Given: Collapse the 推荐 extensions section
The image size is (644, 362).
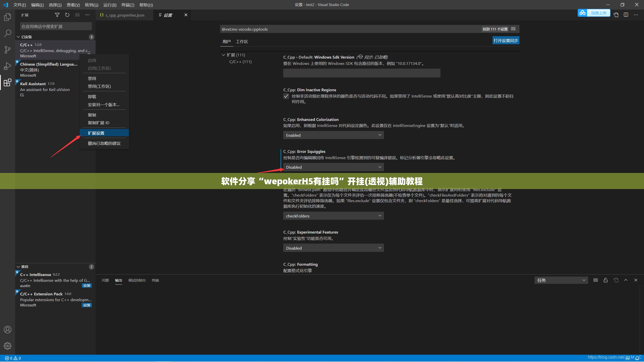Looking at the screenshot, I should (x=18, y=267).
